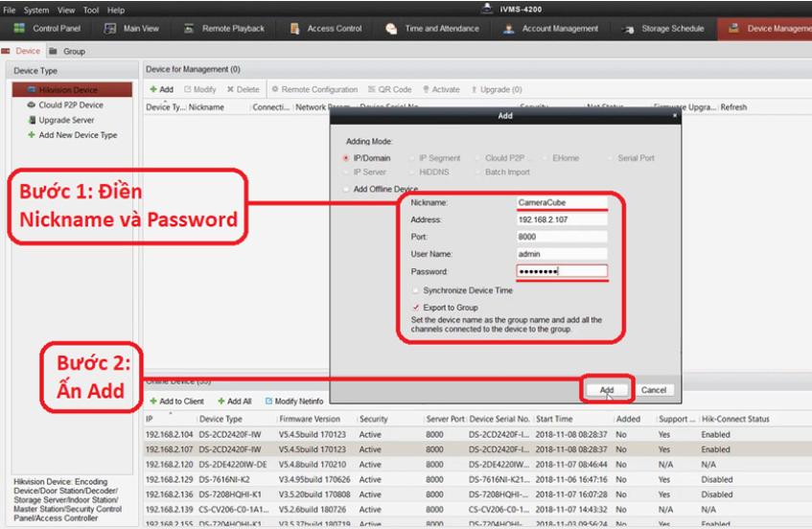Click the Account Management user icon
The height and width of the screenshot is (529, 812).
(x=509, y=29)
